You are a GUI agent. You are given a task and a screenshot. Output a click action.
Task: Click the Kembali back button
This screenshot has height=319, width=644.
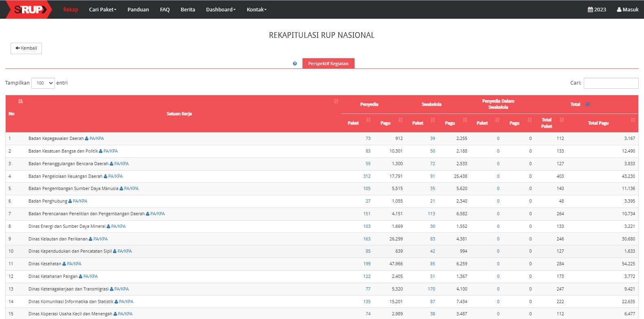tap(26, 48)
